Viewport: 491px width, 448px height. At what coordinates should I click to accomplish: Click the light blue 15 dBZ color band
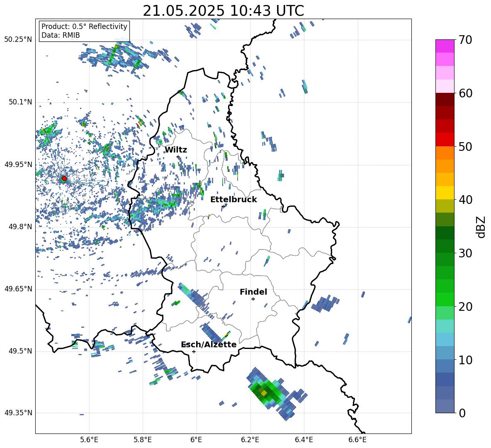(x=445, y=339)
